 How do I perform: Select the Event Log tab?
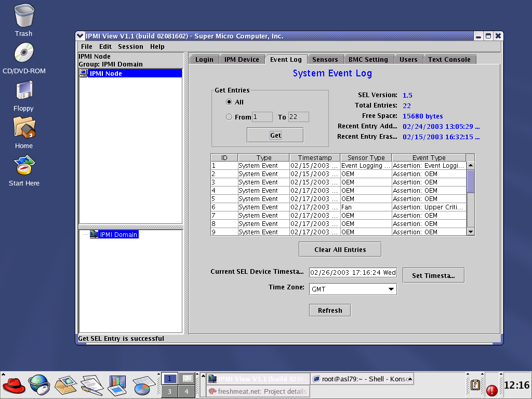pyautogui.click(x=286, y=59)
